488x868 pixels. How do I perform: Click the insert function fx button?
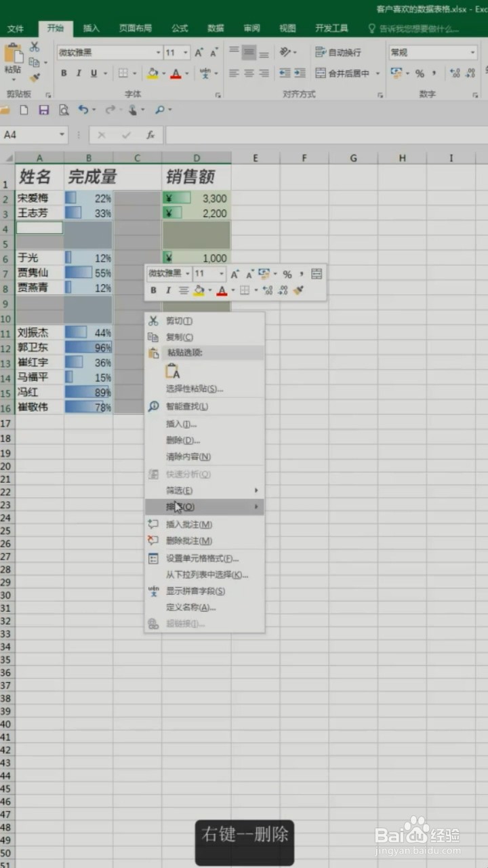point(150,135)
